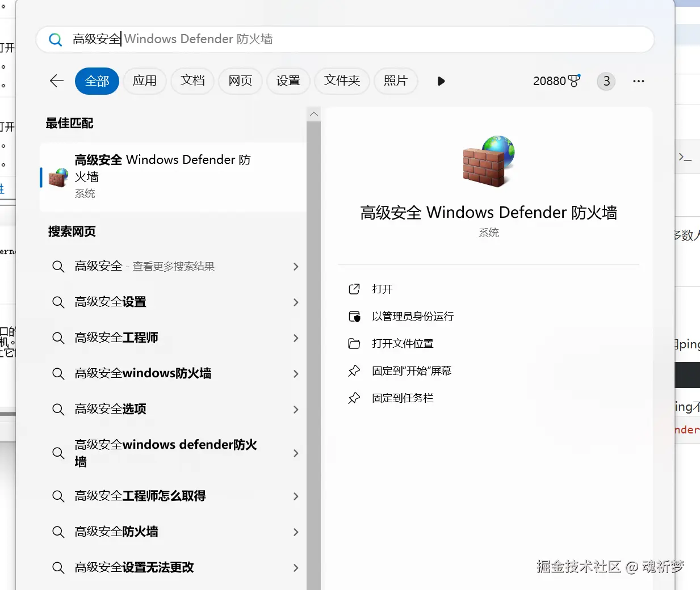Click search icon beside 查看更多搜索结果 row
The image size is (700, 590).
(x=58, y=267)
